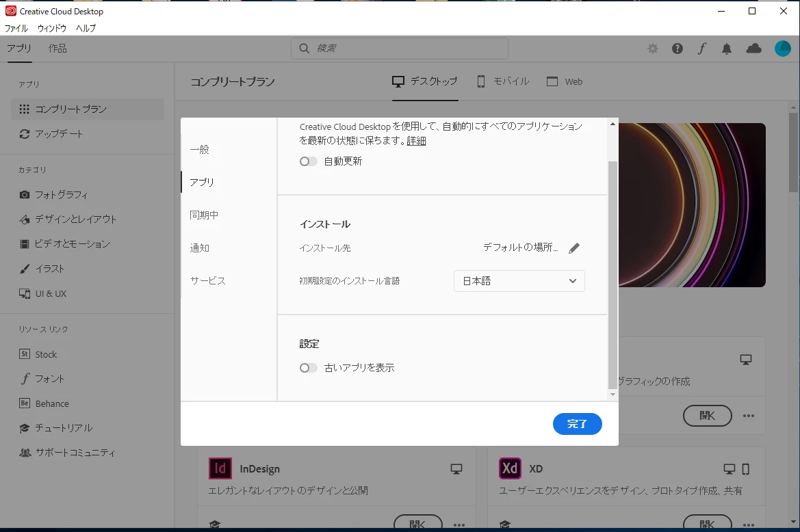
Task: Click the settings gear icon in header
Action: [x=653, y=49]
